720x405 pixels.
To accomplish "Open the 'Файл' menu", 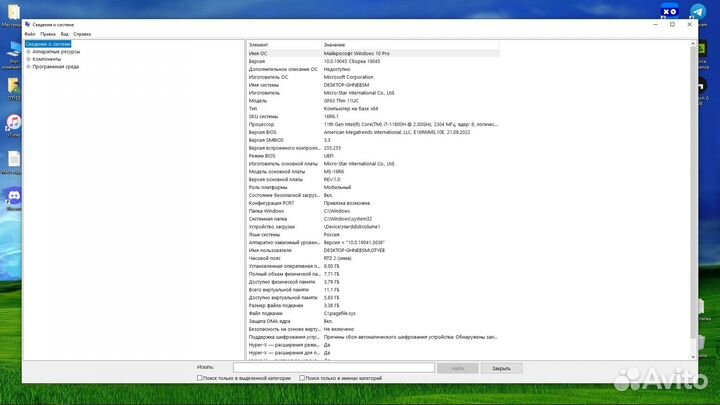I will pyautogui.click(x=30, y=34).
